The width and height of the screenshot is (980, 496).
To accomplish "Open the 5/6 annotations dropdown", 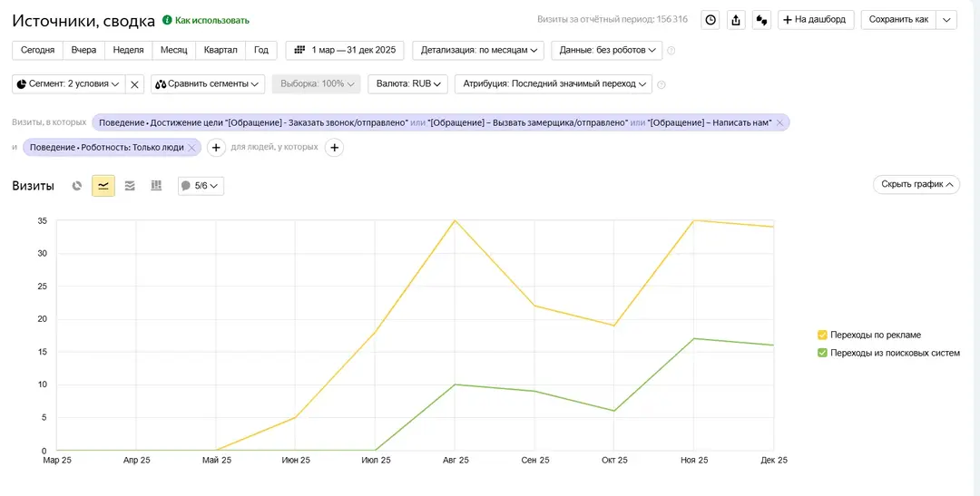I will click(x=201, y=186).
